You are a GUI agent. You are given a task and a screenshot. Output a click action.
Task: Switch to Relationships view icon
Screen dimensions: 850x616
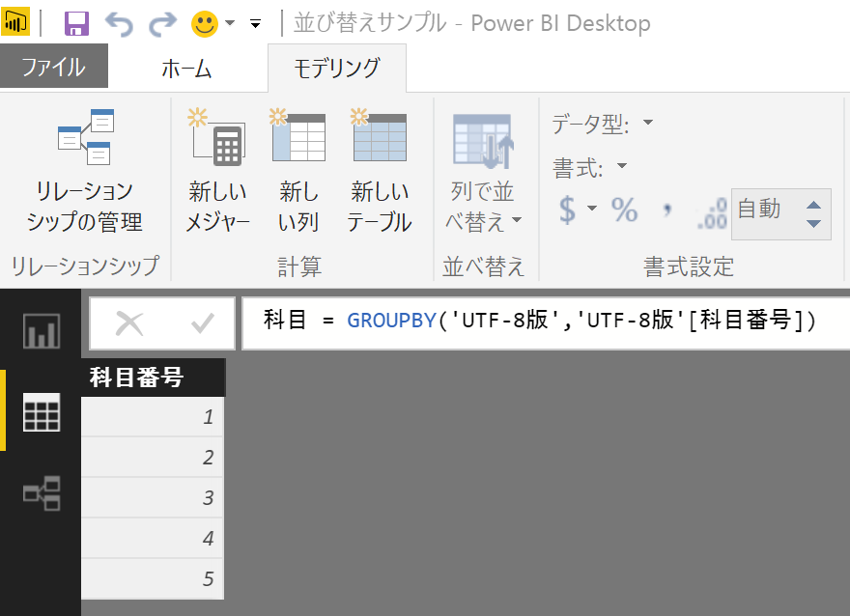42,493
